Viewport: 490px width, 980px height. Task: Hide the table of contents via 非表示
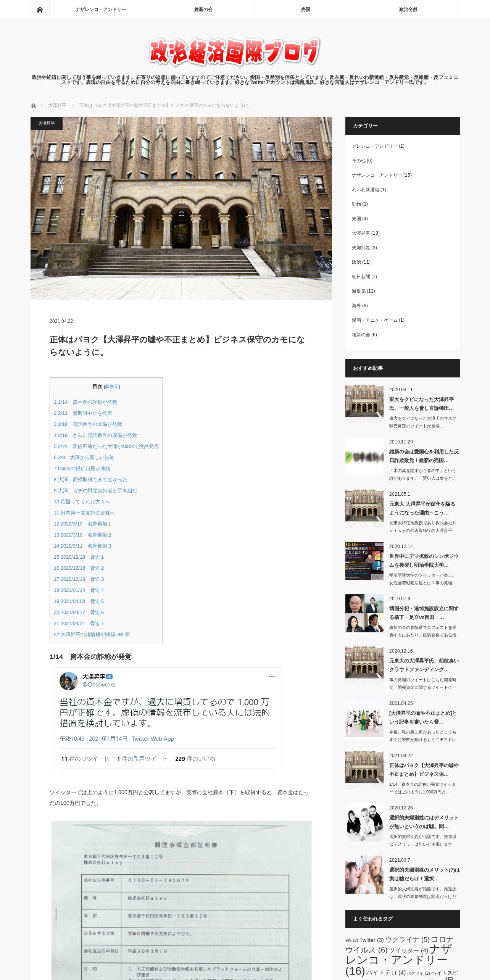click(112, 387)
